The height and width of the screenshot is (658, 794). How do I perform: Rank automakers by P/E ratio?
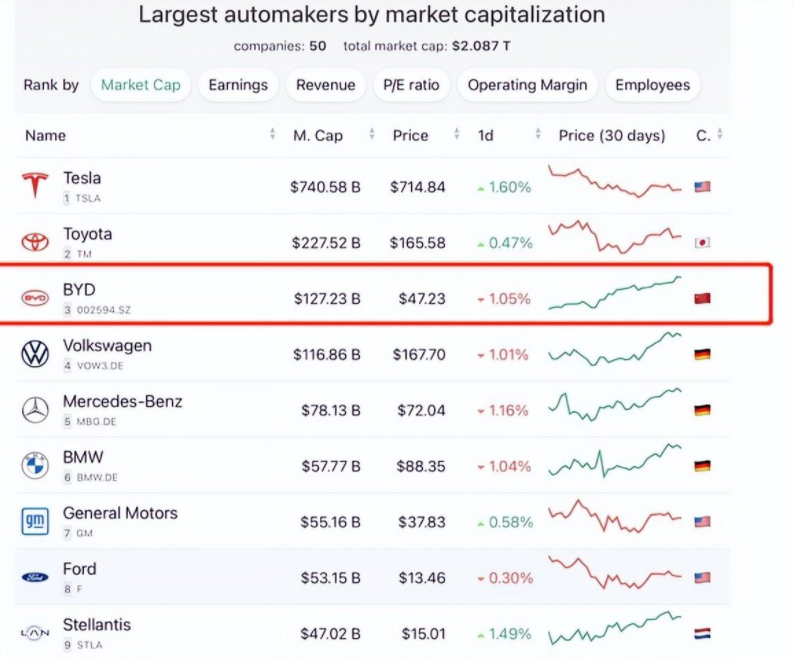[x=411, y=85]
